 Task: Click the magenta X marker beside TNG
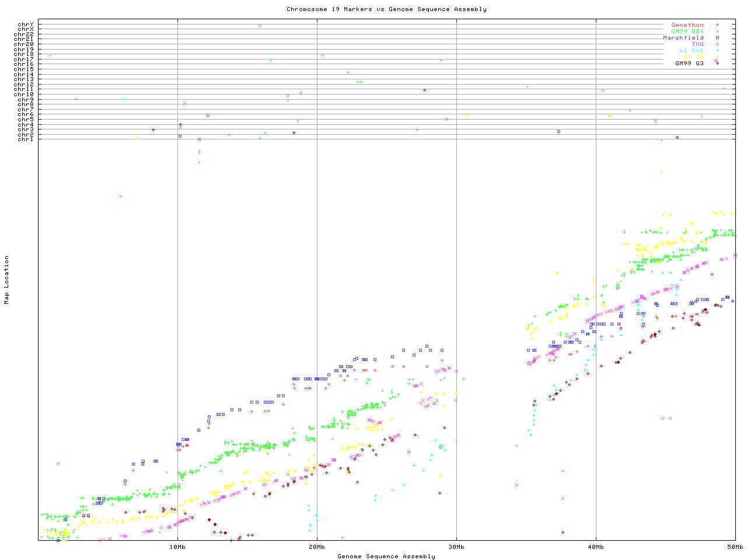tap(717, 44)
